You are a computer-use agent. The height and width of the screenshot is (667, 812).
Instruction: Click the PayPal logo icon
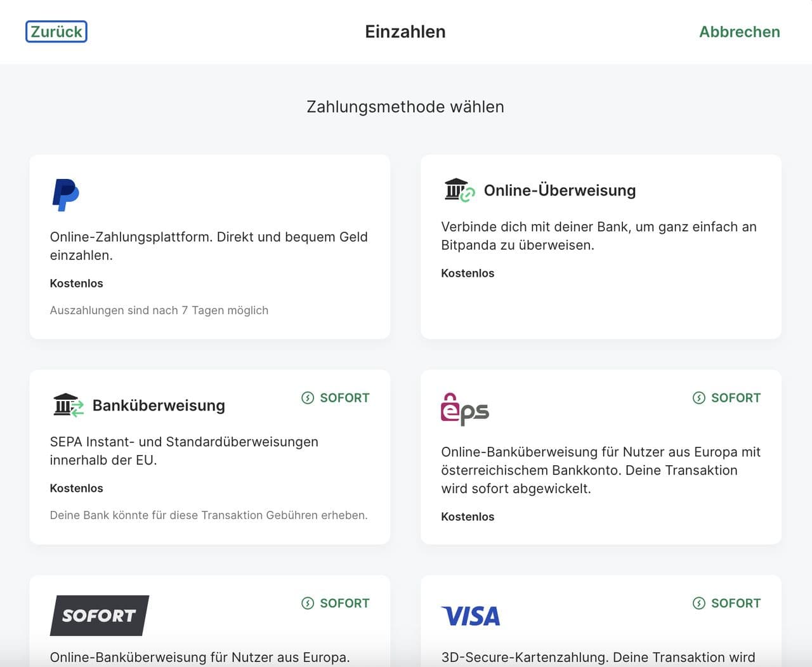click(65, 195)
